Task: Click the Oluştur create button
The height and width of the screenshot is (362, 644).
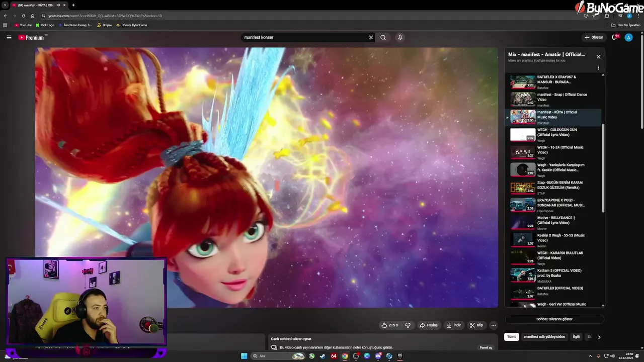Action: click(x=594, y=37)
